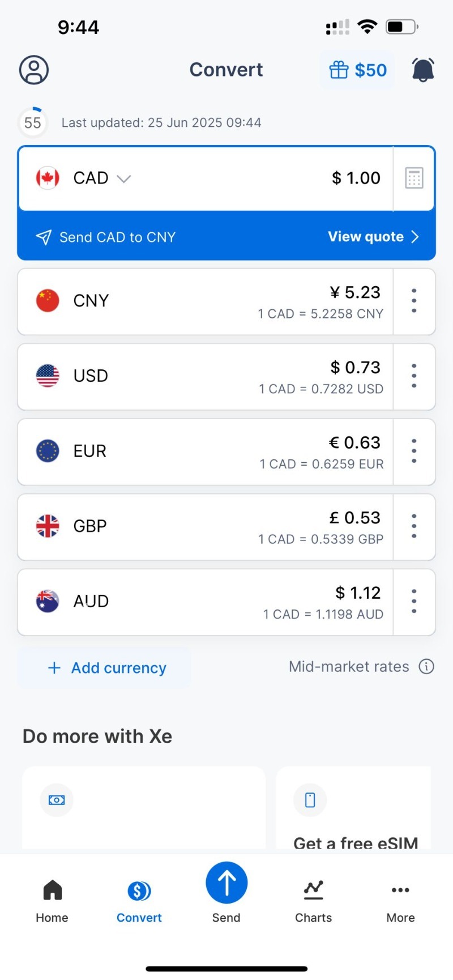
Task: Tap the refresh countdown timer circle
Action: [x=33, y=122]
